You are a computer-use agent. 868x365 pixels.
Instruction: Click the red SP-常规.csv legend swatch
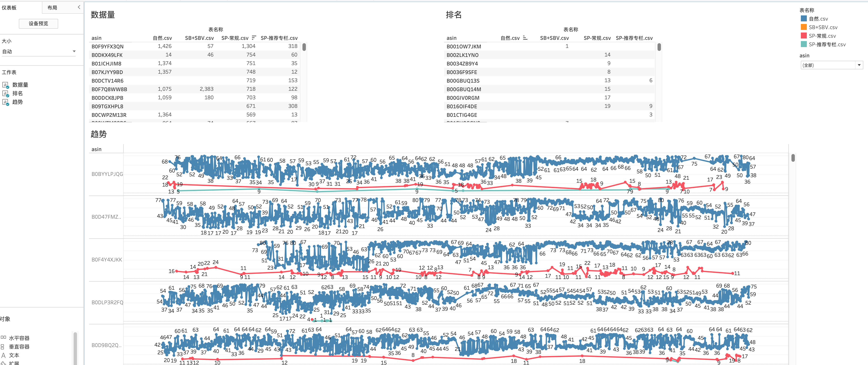[x=804, y=36]
